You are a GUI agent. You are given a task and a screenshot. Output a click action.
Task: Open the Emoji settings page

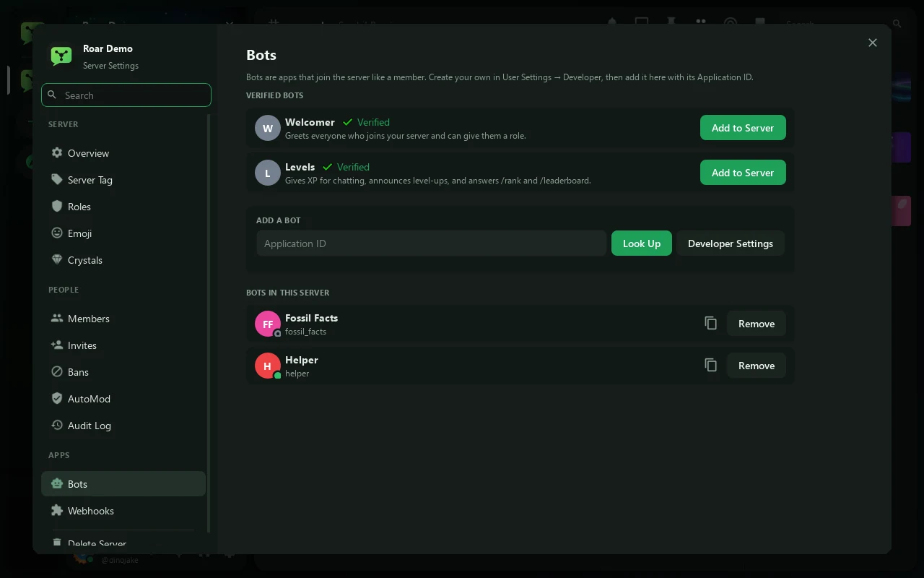pos(123,233)
